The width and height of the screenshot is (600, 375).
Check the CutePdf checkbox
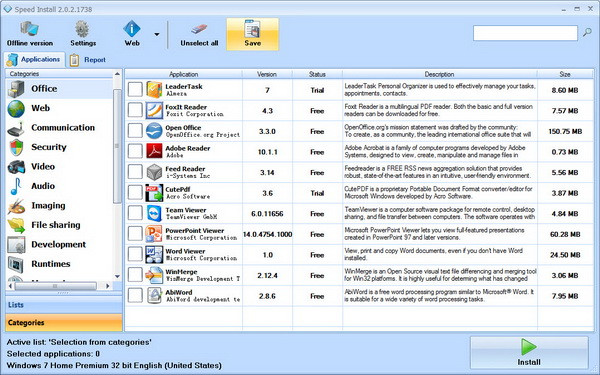(x=135, y=193)
